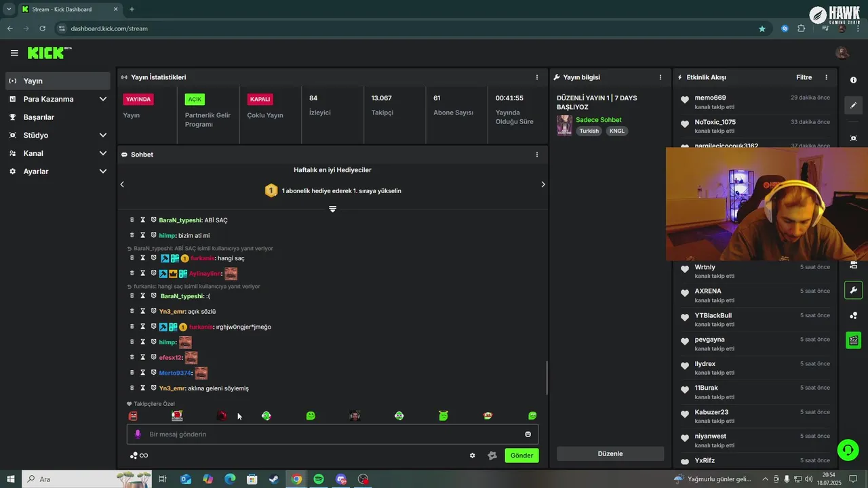Image resolution: width=868 pixels, height=488 pixels.
Task: Open Yayın İstatistikleri three-dot menu
Action: coord(537,77)
